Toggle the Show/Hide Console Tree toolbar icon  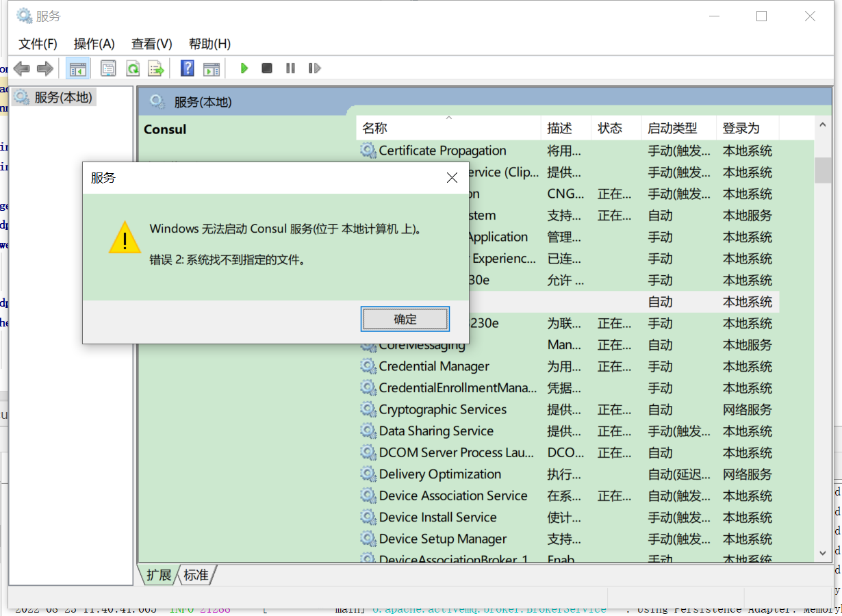click(x=78, y=68)
